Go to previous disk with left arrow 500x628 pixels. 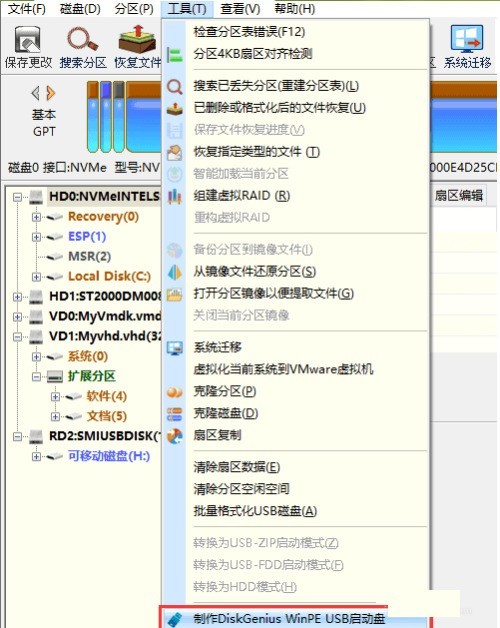(35, 93)
